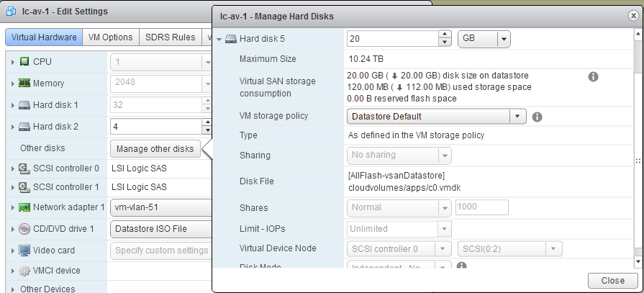Switch to the VM Options tab

110,37
